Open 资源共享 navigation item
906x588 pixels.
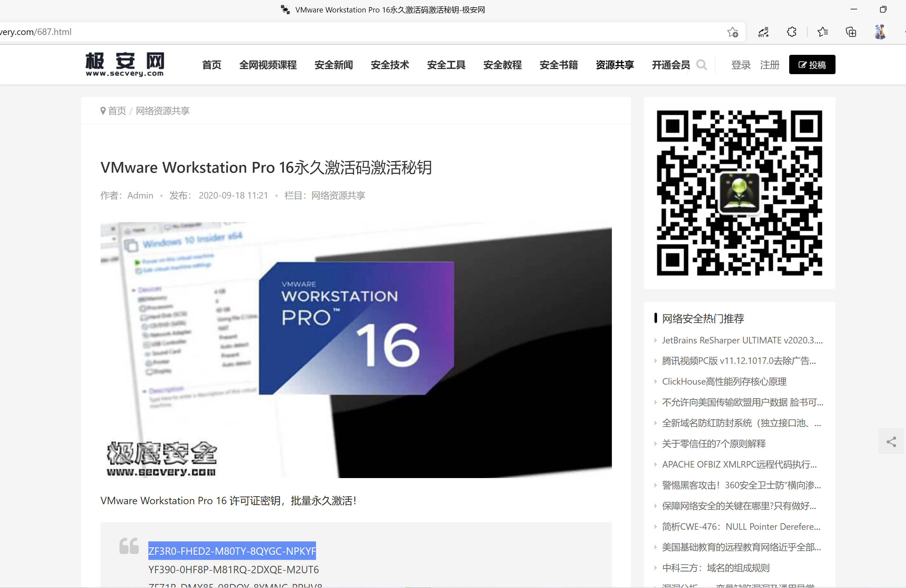615,65
